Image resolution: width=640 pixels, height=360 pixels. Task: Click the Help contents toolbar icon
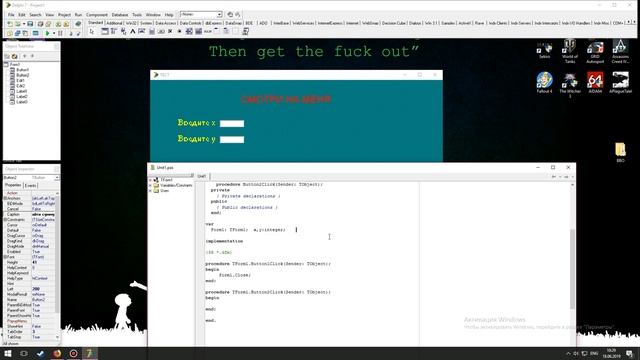point(78,24)
